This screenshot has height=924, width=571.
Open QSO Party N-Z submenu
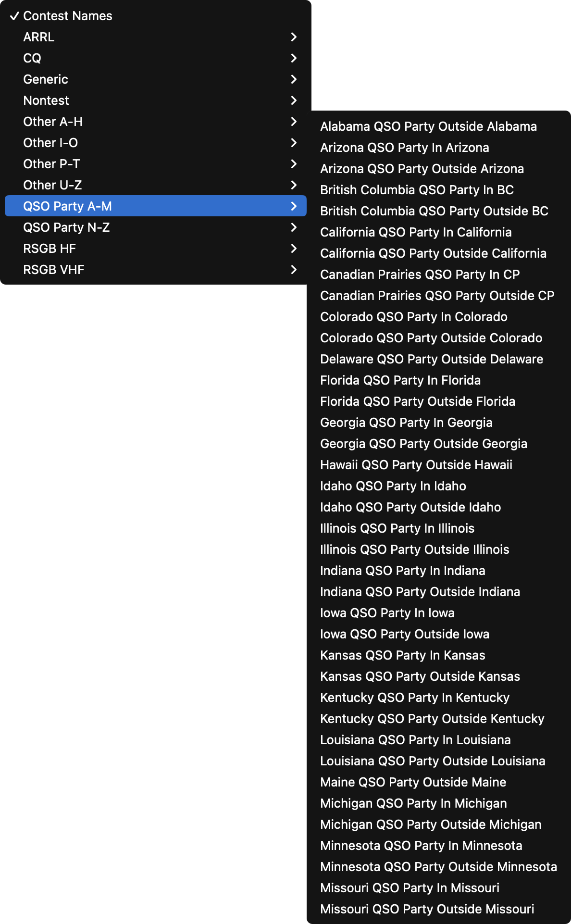156,227
